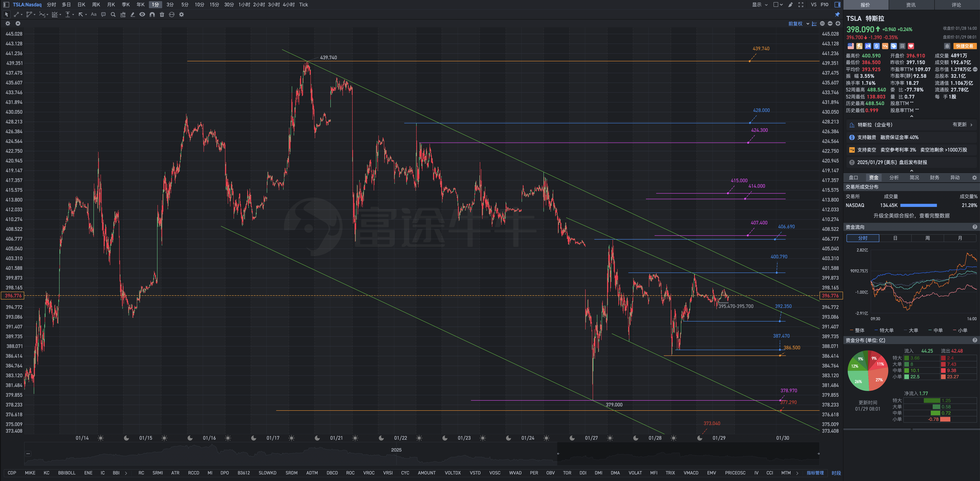The image size is (980, 481).
Task: Switch to the 资讯 news tab
Action: point(911,5)
